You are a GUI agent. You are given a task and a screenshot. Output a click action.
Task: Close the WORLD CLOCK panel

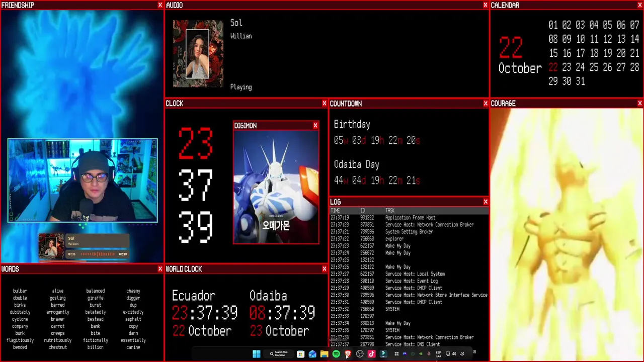point(325,269)
